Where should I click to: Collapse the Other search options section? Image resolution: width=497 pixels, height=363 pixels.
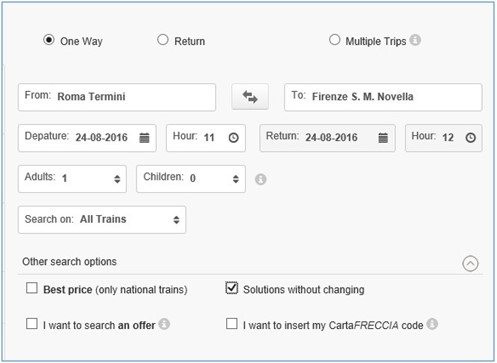click(x=470, y=263)
